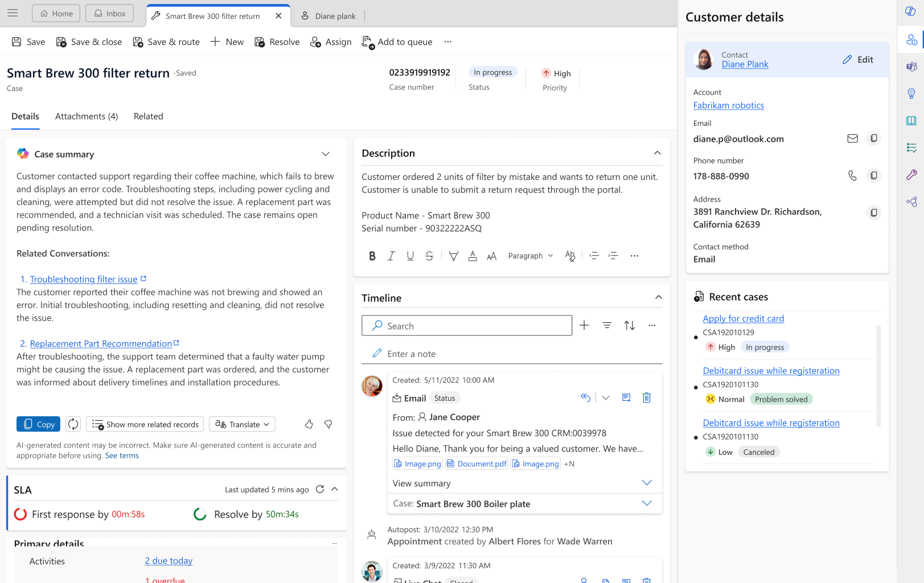Switch to the Details tab
The height and width of the screenshot is (583, 924).
(x=26, y=117)
